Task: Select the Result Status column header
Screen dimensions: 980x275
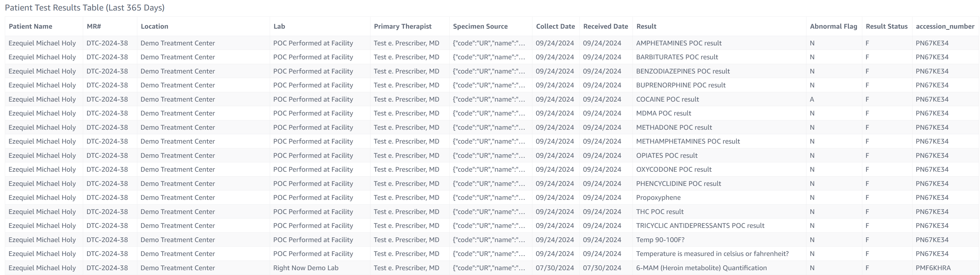Action: click(886, 26)
